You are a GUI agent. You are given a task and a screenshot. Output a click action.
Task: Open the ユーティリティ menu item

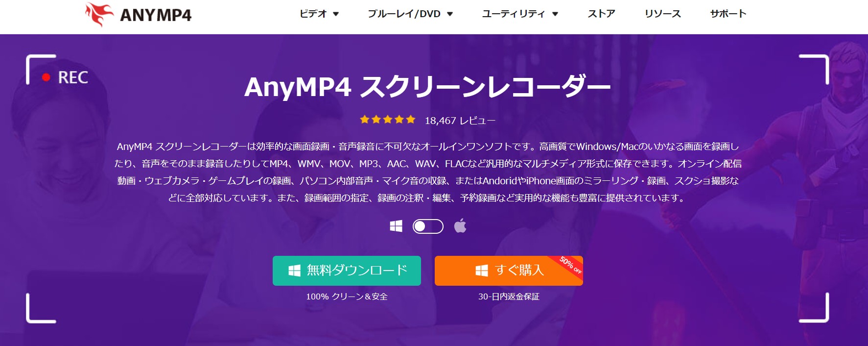(x=513, y=14)
